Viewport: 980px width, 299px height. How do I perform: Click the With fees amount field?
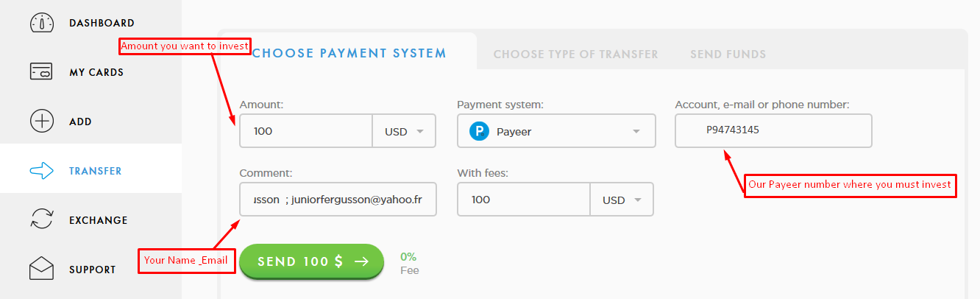[x=524, y=200]
